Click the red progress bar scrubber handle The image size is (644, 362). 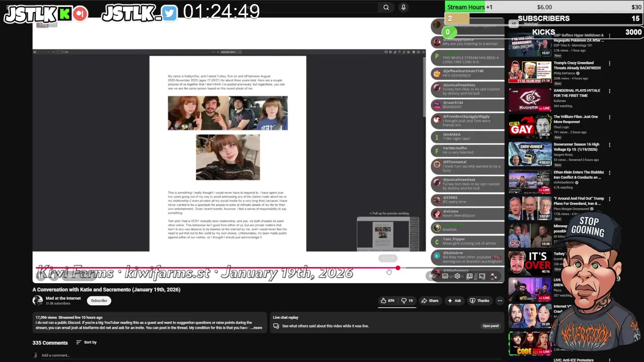click(x=397, y=268)
